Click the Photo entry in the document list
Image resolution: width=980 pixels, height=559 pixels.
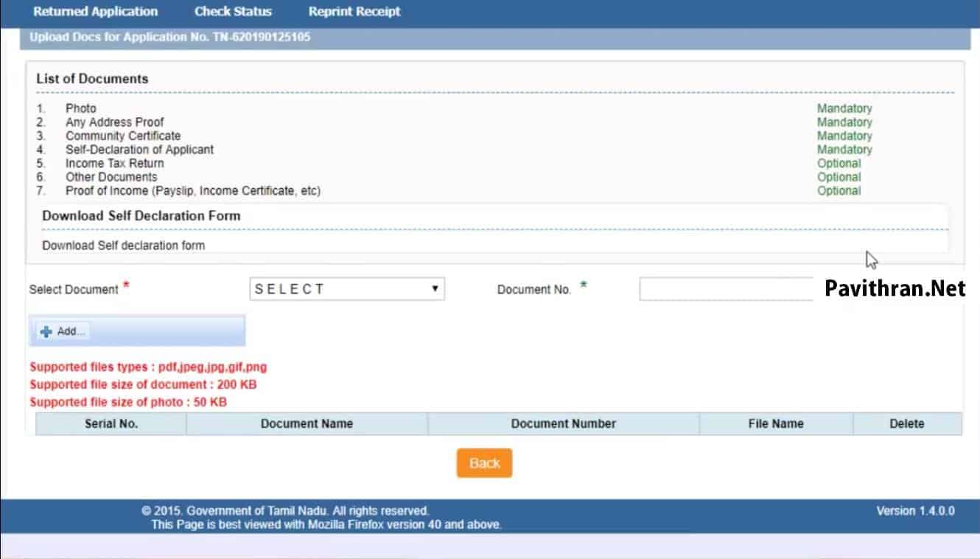(x=81, y=108)
